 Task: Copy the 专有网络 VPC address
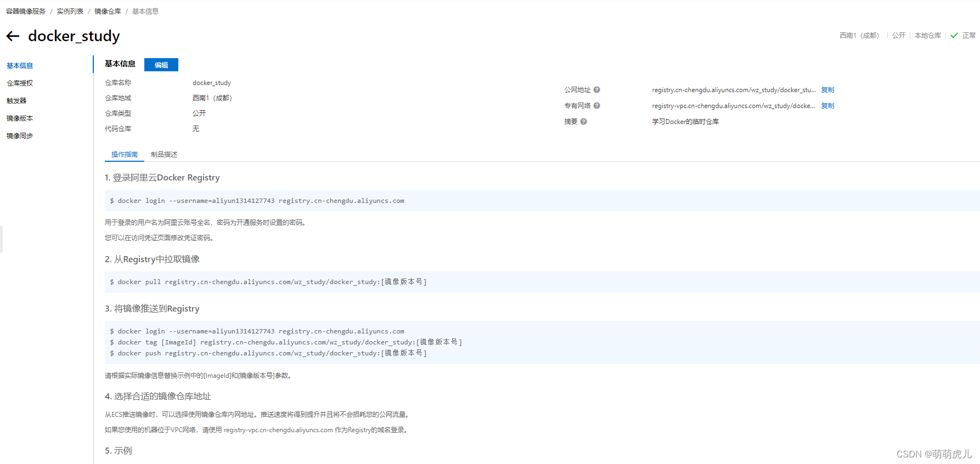point(827,106)
